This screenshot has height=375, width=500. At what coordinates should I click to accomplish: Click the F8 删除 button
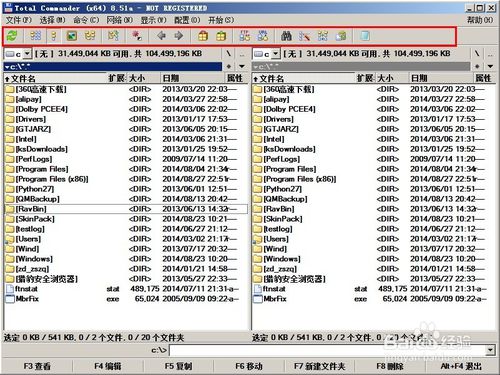390,366
